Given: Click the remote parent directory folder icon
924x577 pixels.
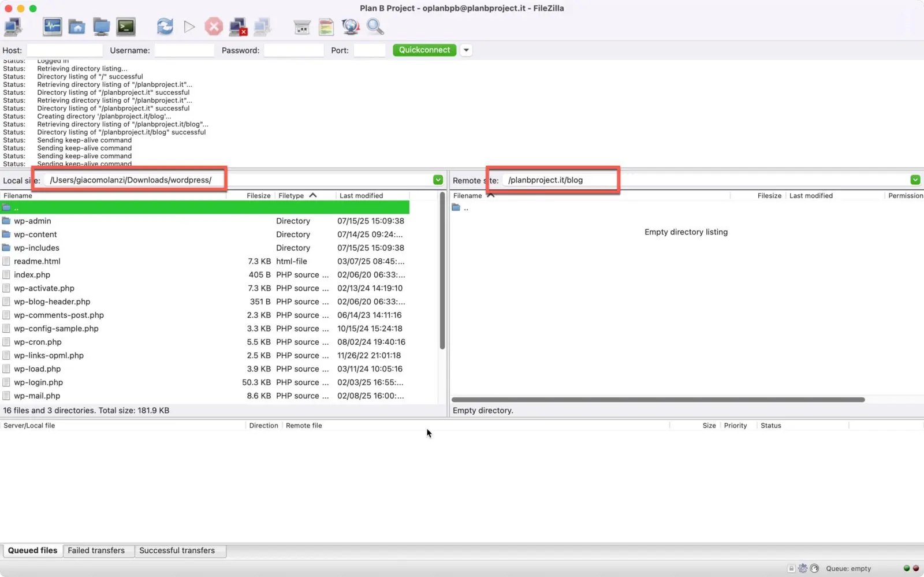Looking at the screenshot, I should click(456, 207).
